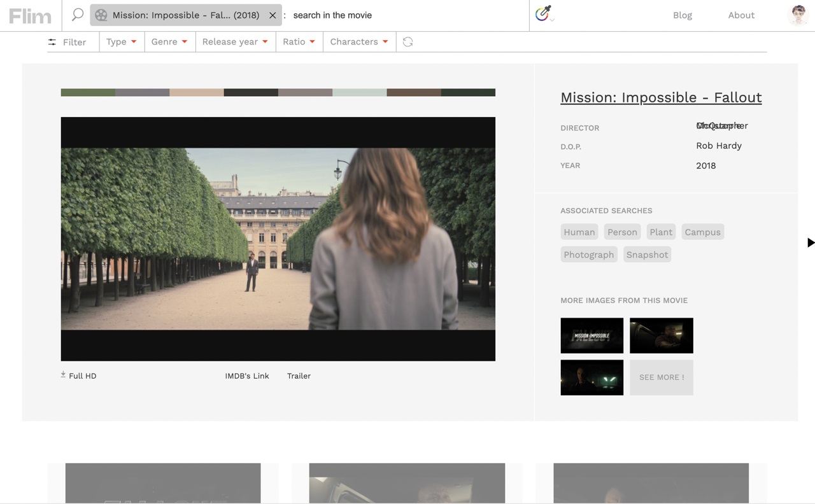Select the Plant search tag
The height and width of the screenshot is (504, 815).
[x=661, y=232]
